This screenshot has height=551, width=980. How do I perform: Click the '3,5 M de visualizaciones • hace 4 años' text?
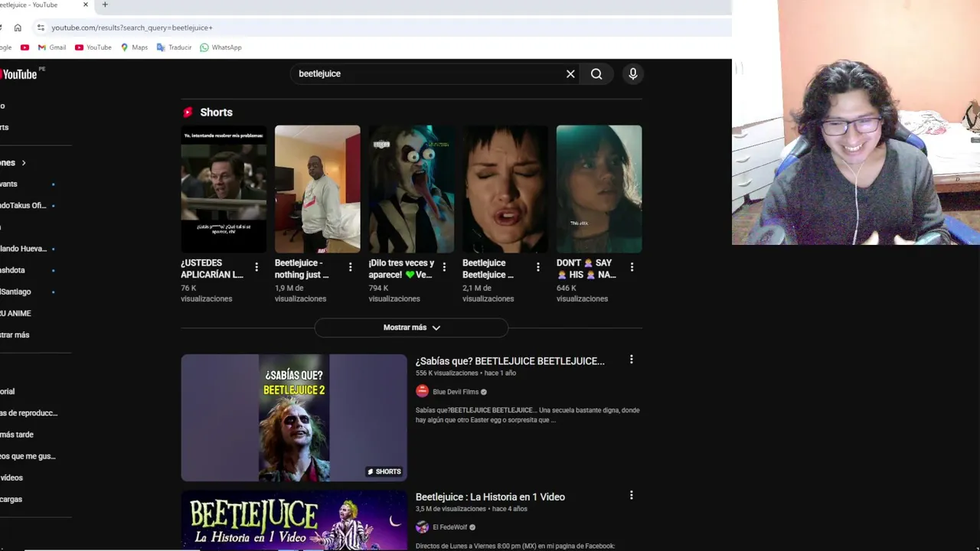point(471,509)
